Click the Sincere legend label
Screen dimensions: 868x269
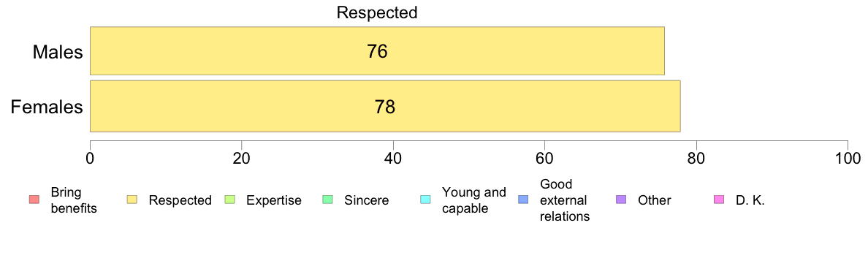coord(367,200)
